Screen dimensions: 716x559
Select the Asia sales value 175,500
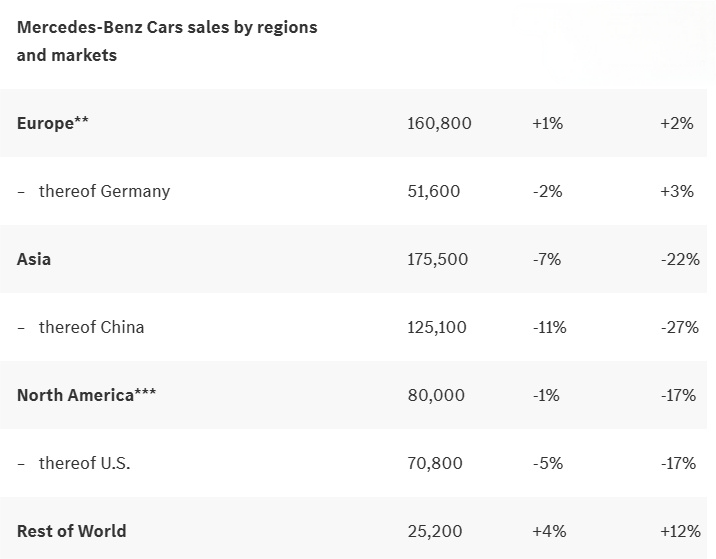tap(438, 259)
